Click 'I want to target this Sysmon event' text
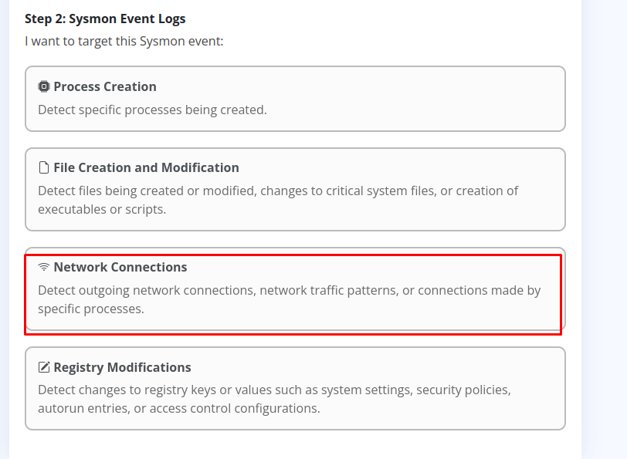This screenshot has width=627, height=459. (124, 41)
